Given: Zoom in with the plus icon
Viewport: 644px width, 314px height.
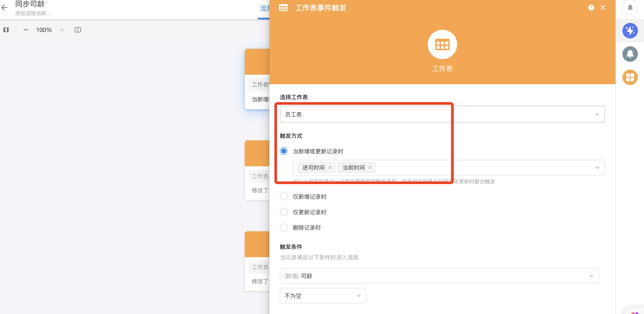Looking at the screenshot, I should click(62, 30).
